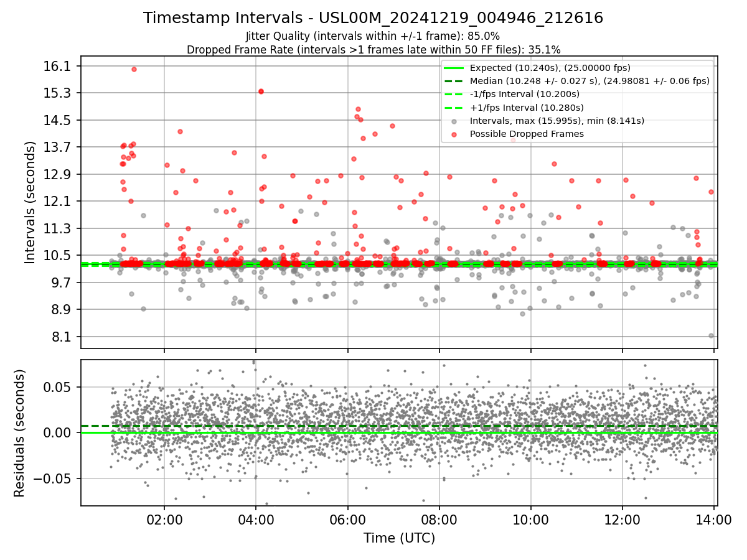Click legend entry '-1/fps Interval (10.200s)'
747x560 pixels.
click(525, 94)
